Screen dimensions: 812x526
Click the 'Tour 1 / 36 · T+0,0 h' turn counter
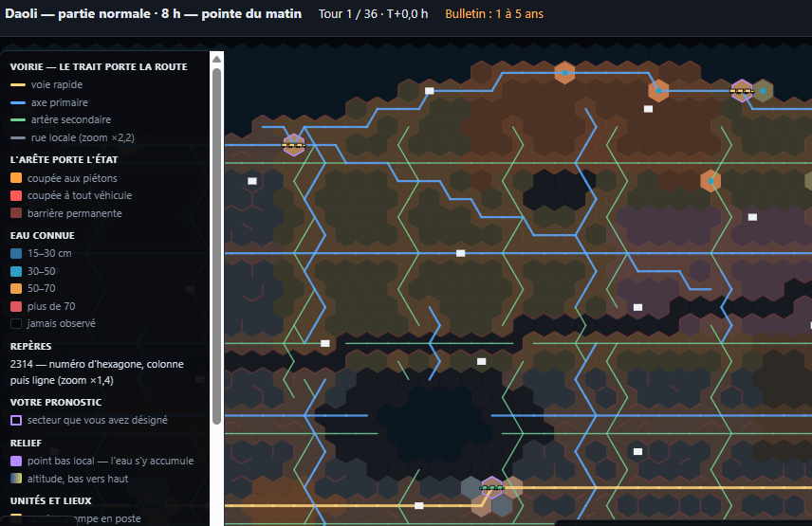tap(373, 14)
